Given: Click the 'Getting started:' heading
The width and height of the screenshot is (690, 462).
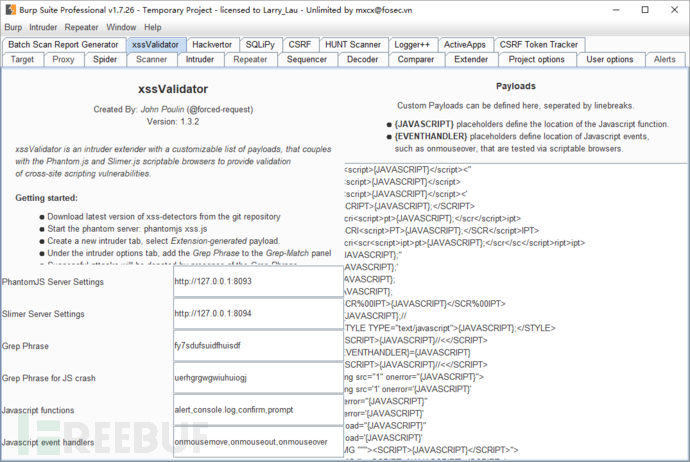Looking at the screenshot, I should coord(47,198).
